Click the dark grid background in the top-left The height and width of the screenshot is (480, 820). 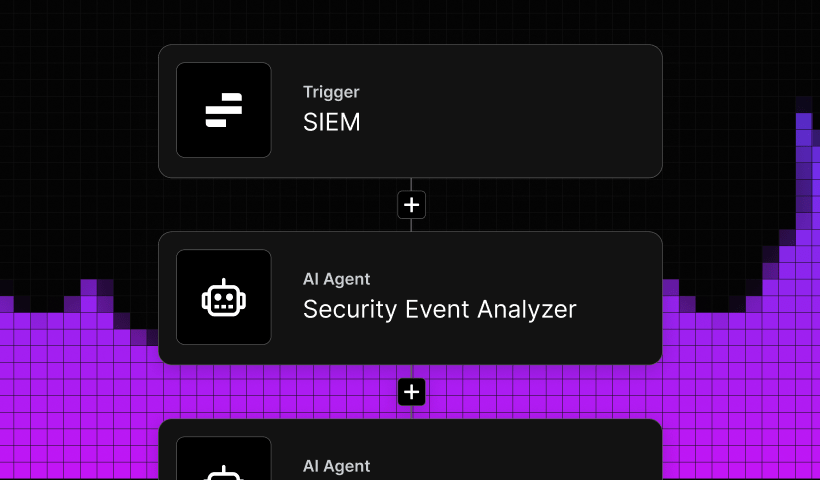coord(60,80)
